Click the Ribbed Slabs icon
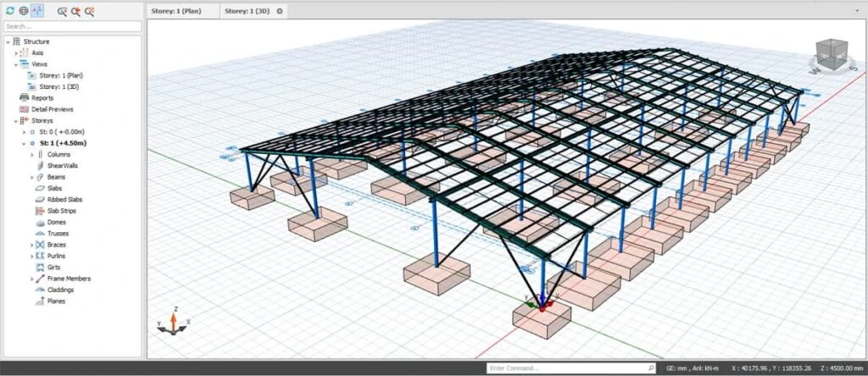The image size is (868, 376). tap(40, 200)
